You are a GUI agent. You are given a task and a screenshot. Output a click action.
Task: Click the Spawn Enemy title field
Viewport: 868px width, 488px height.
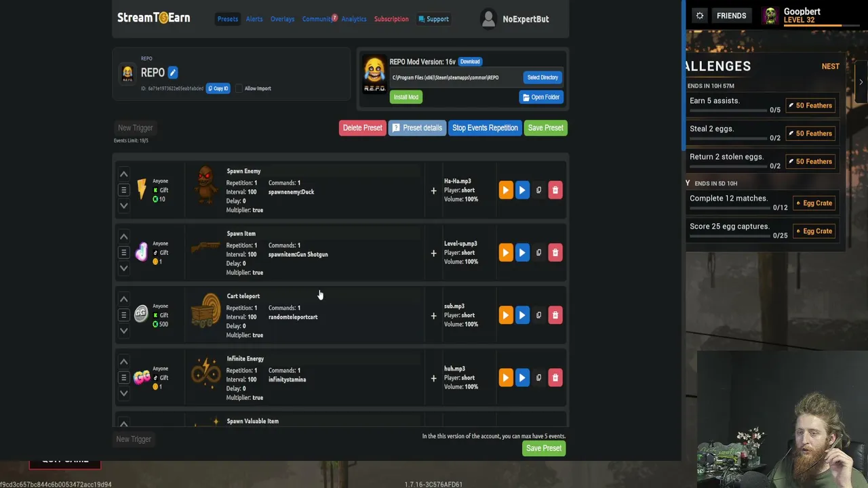pyautogui.click(x=323, y=171)
